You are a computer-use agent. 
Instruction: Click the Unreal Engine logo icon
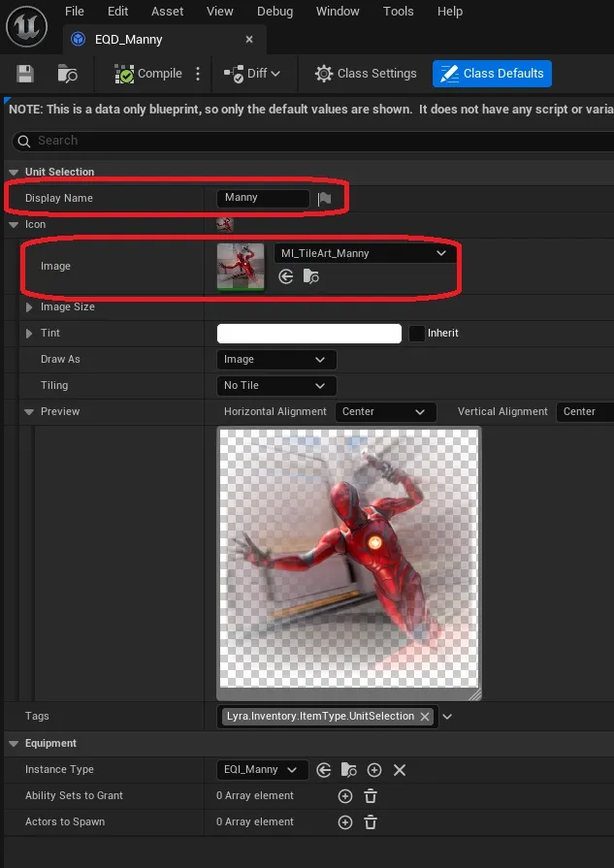26,26
